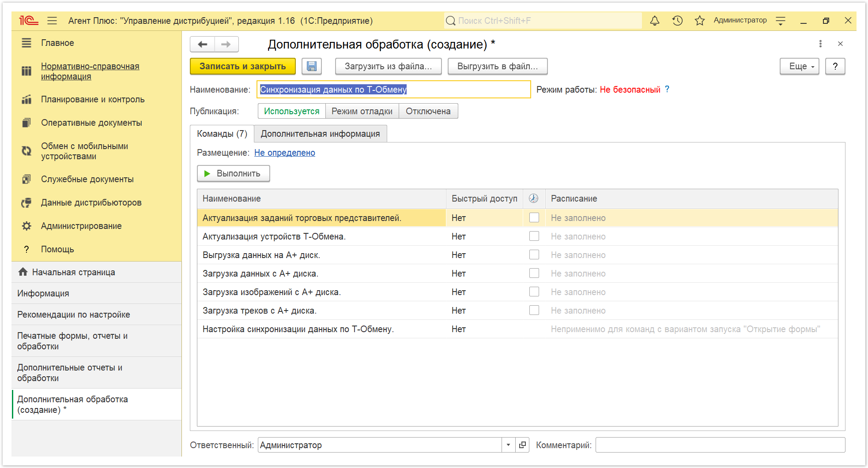Image resolution: width=868 pixels, height=468 pixels.
Task: Expand the Еще dropdown menu
Action: tap(800, 66)
